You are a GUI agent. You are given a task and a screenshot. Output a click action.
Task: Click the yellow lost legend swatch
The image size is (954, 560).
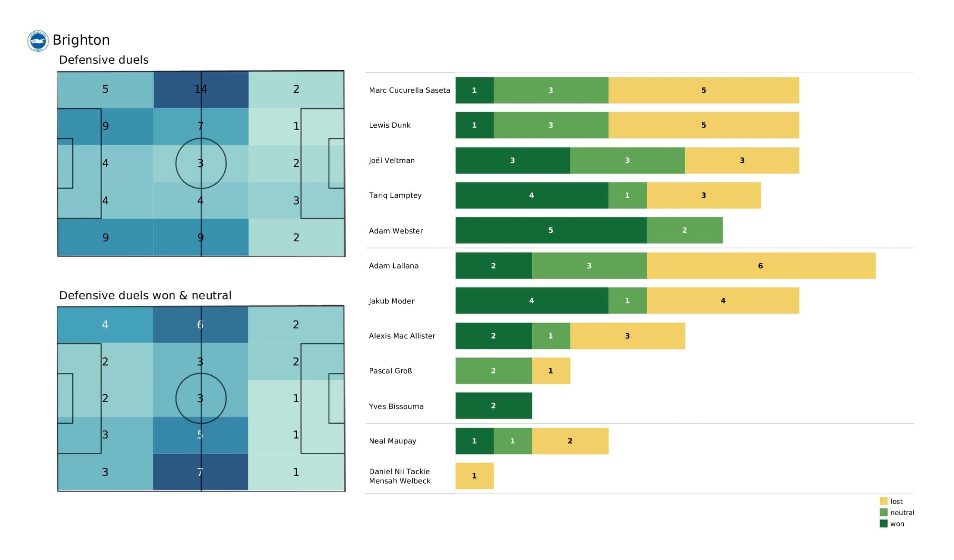883,501
